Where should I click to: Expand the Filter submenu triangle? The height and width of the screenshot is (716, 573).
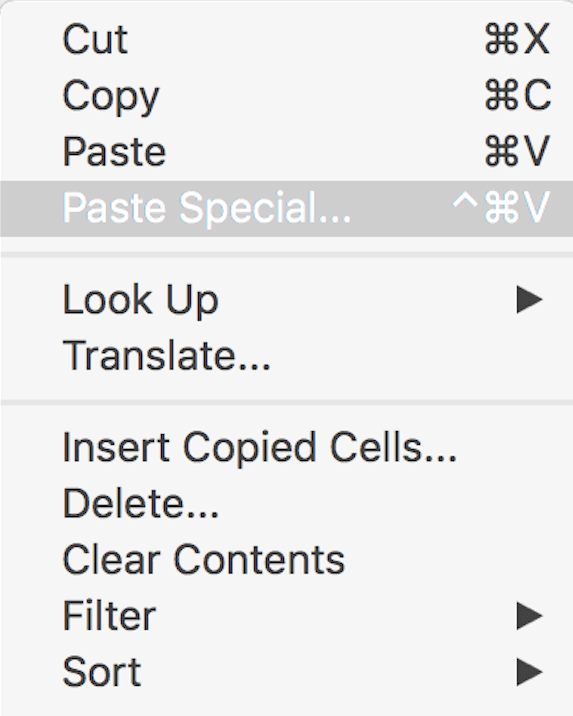pyautogui.click(x=529, y=616)
